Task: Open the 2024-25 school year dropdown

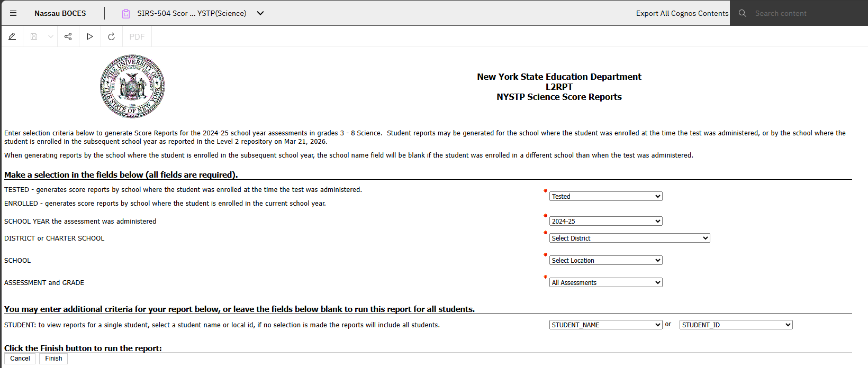Action: [x=606, y=221]
